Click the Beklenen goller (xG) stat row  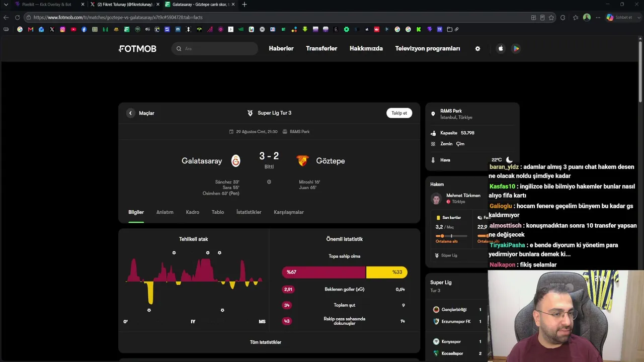[x=345, y=290]
